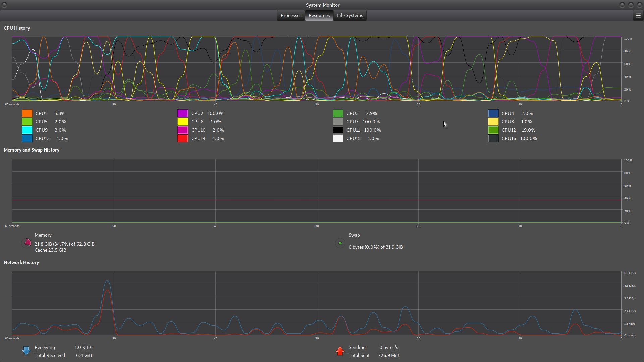This screenshot has width=644, height=362.
Task: Click the Memory pie chart icon
Action: coord(26,243)
